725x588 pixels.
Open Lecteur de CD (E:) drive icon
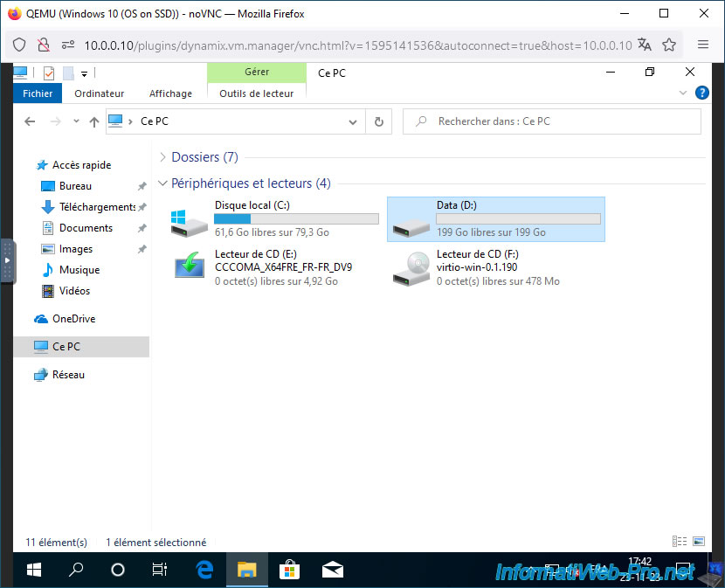click(x=189, y=265)
